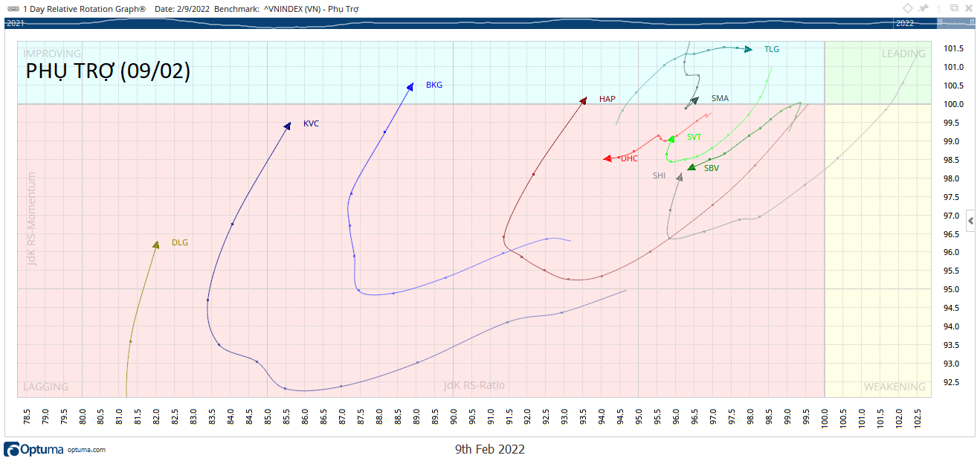Select the HAP arrowhead on graph
This screenshot has width=980, height=461.
tap(584, 100)
